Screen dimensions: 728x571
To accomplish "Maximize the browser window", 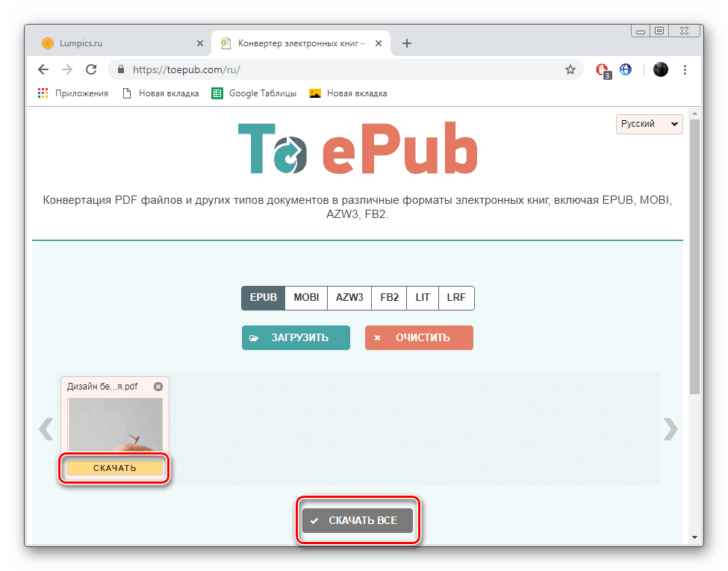I will point(659,31).
